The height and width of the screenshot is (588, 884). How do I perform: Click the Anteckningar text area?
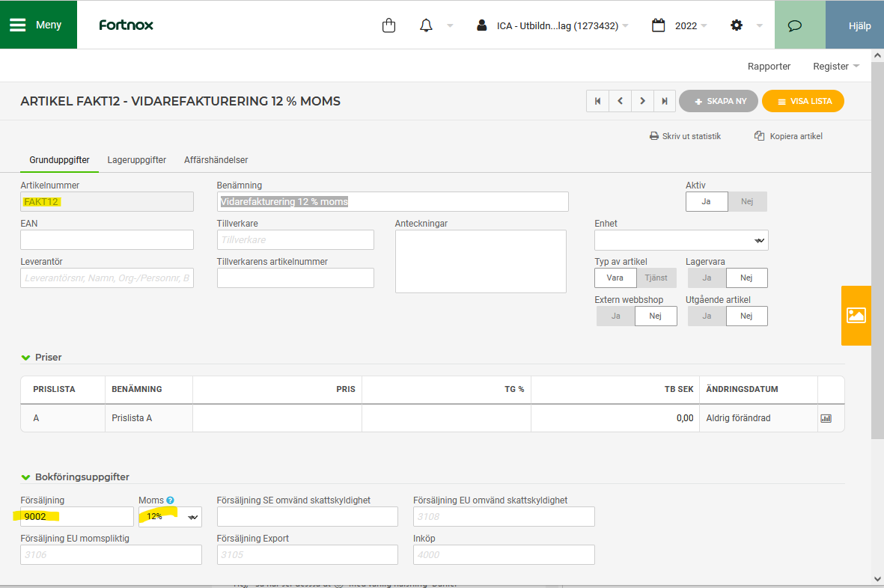pos(481,261)
